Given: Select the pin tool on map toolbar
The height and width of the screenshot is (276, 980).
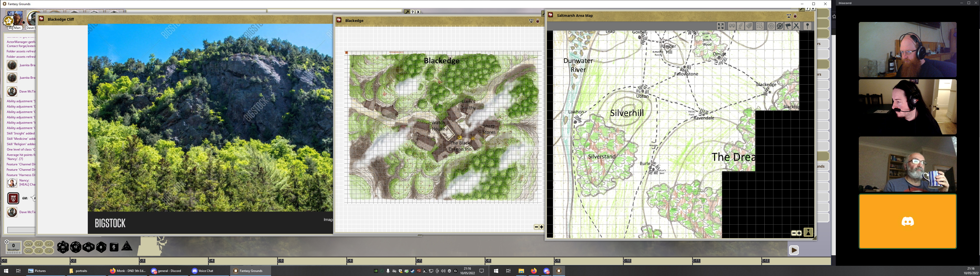Looking at the screenshot, I should pos(807,26).
